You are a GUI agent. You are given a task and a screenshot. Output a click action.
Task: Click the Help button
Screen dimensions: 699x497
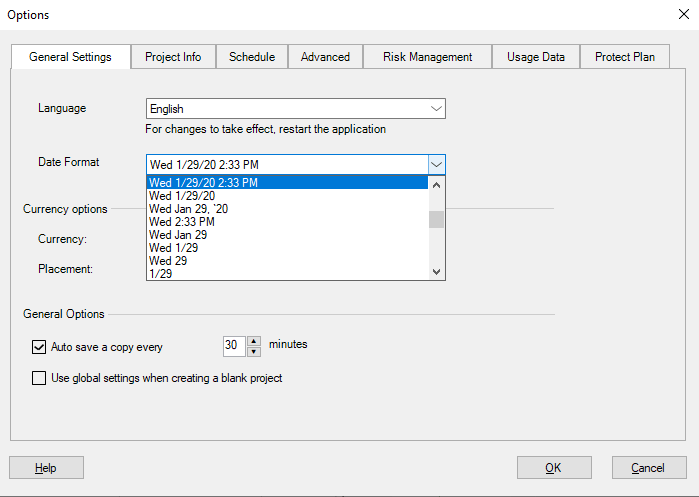46,468
